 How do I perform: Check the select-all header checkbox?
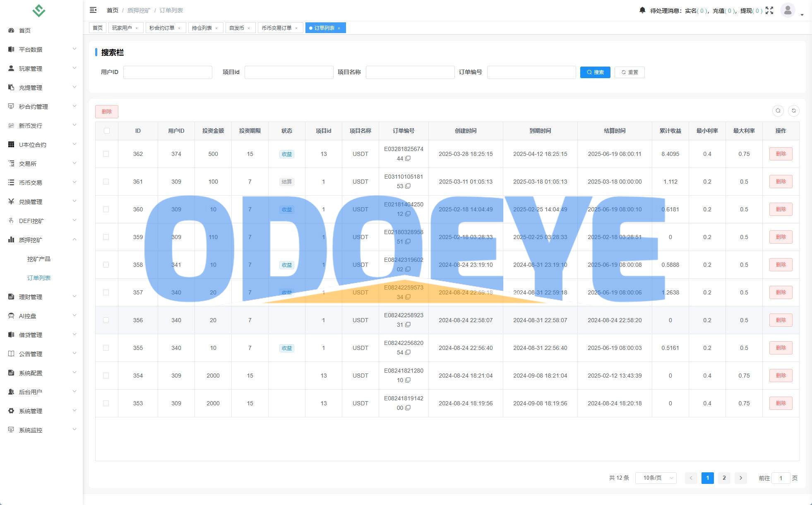coord(106,131)
